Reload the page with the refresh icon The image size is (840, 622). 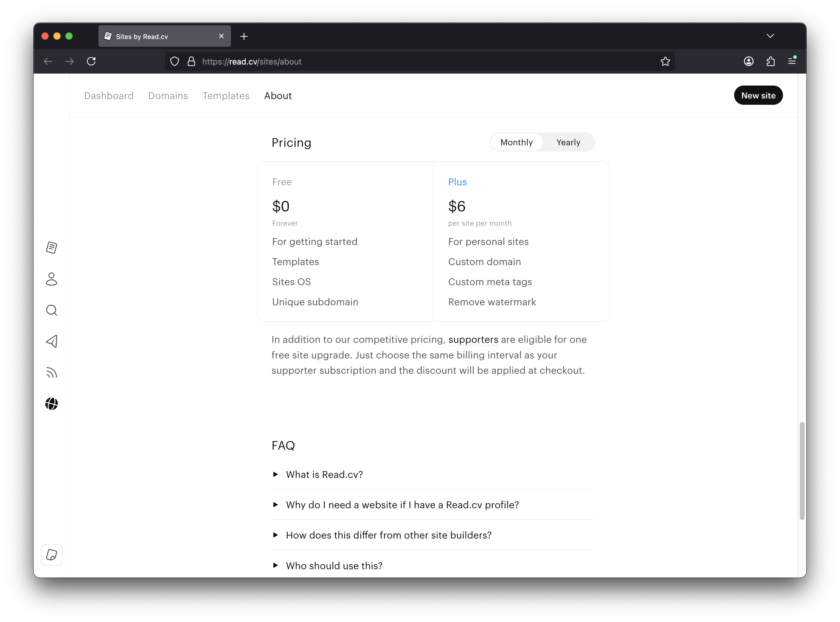tap(91, 61)
